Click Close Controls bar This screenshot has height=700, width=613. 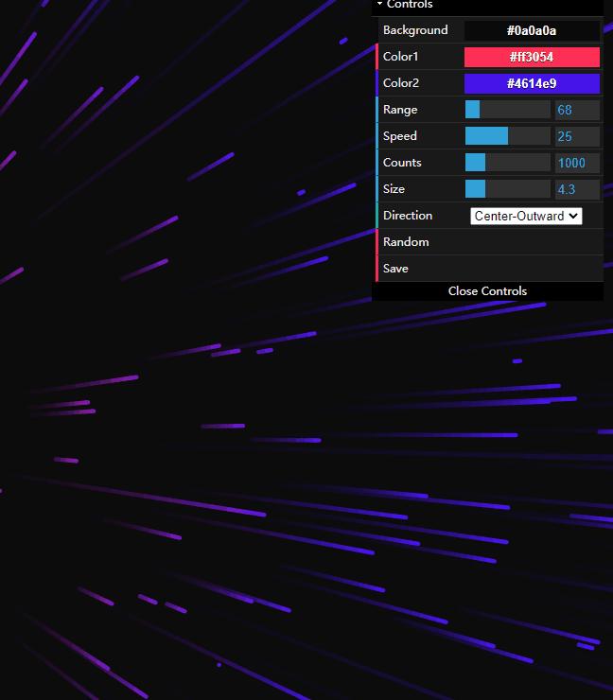(487, 291)
